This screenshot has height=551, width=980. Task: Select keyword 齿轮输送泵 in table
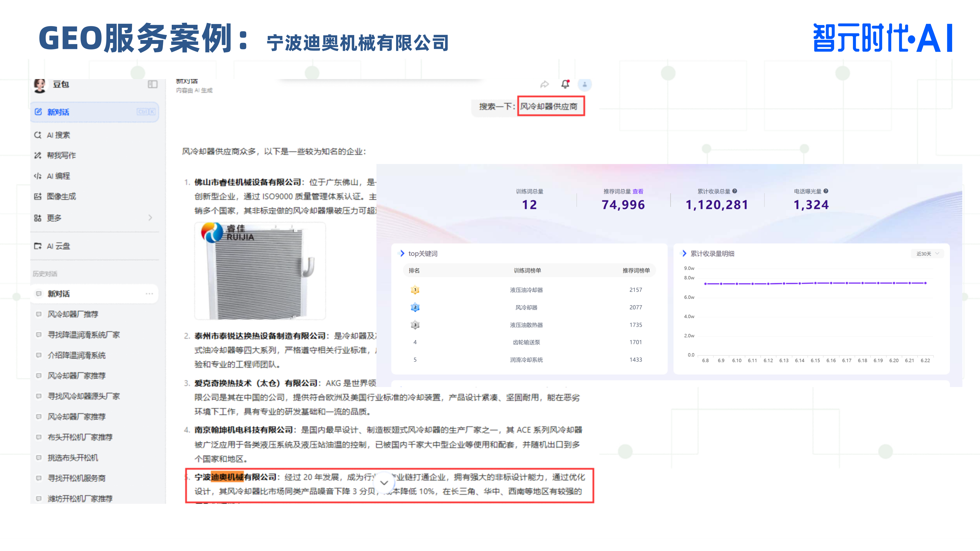pyautogui.click(x=526, y=342)
